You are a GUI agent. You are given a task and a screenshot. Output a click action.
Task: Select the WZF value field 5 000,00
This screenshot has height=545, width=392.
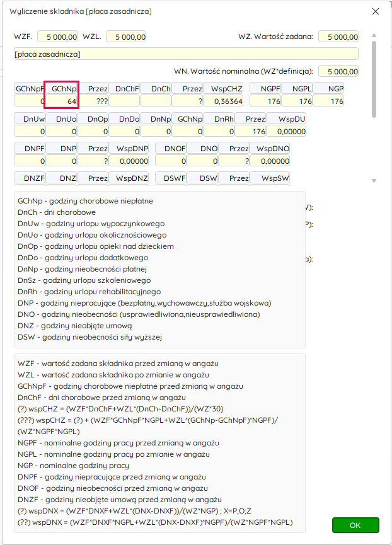(57, 37)
